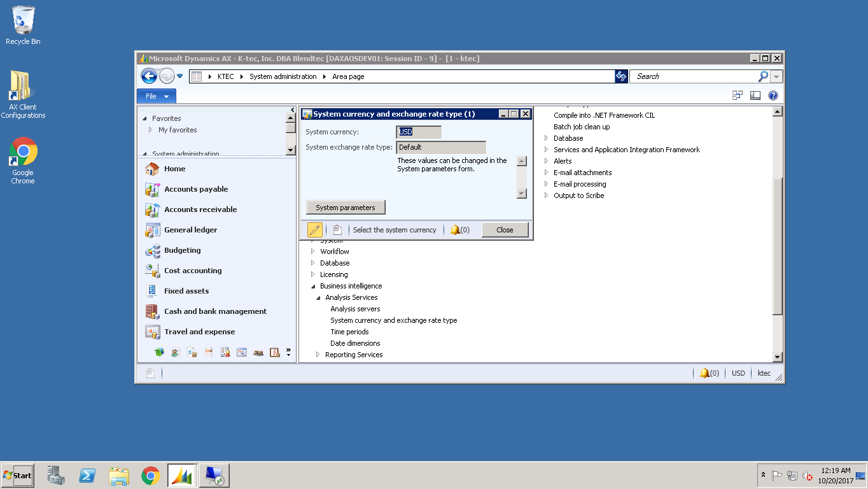The image size is (868, 489).
Task: Click the document attachment icon in dialog
Action: tap(337, 230)
